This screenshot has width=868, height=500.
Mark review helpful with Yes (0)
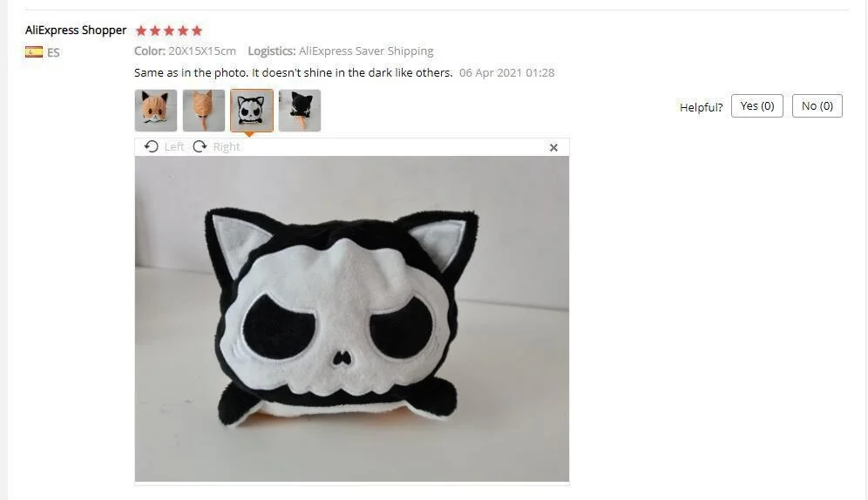[757, 105]
